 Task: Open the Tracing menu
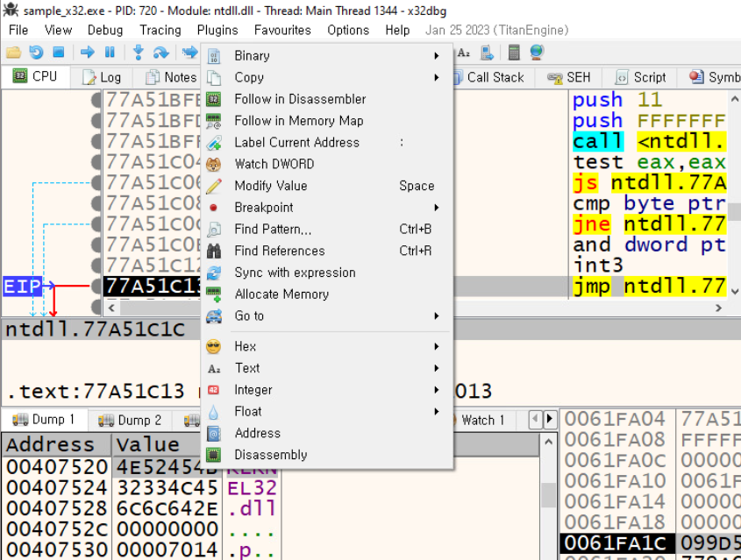pyautogui.click(x=160, y=30)
